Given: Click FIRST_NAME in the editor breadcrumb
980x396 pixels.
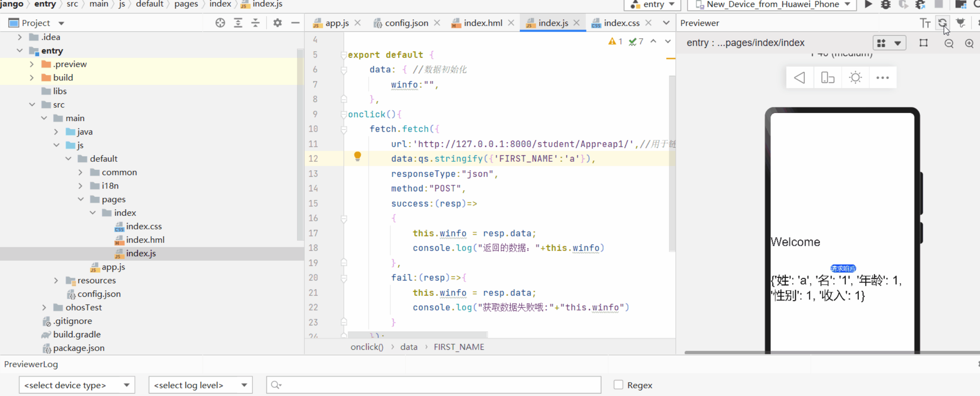Looking at the screenshot, I should click(459, 347).
